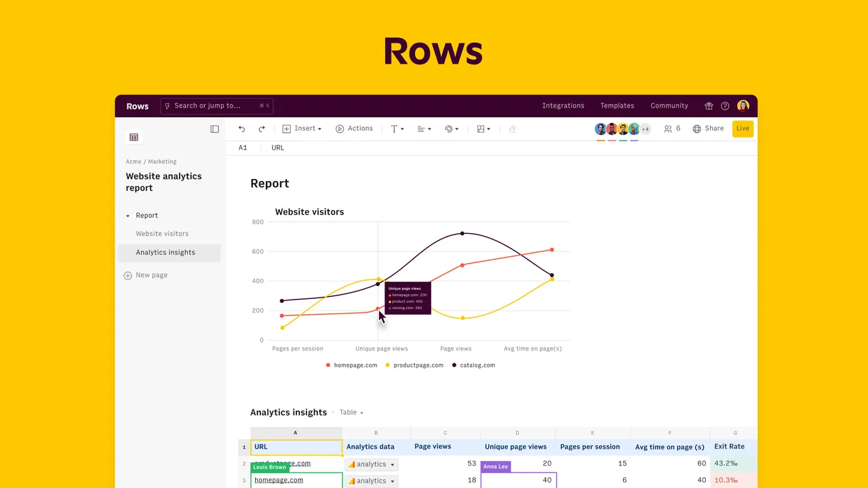This screenshot has height=488, width=868.
Task: Click the yellow Live button
Action: (743, 129)
